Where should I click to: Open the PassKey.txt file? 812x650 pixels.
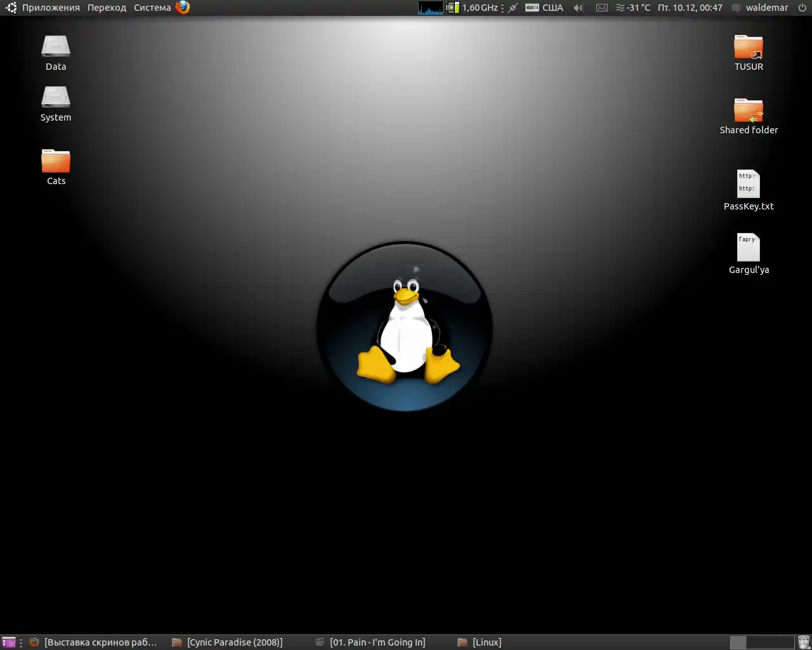click(749, 184)
